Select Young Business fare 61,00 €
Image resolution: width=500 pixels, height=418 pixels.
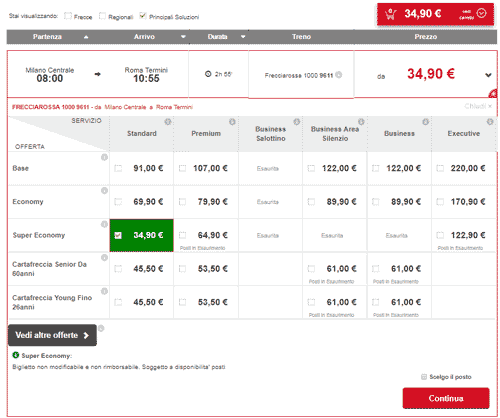376,303
